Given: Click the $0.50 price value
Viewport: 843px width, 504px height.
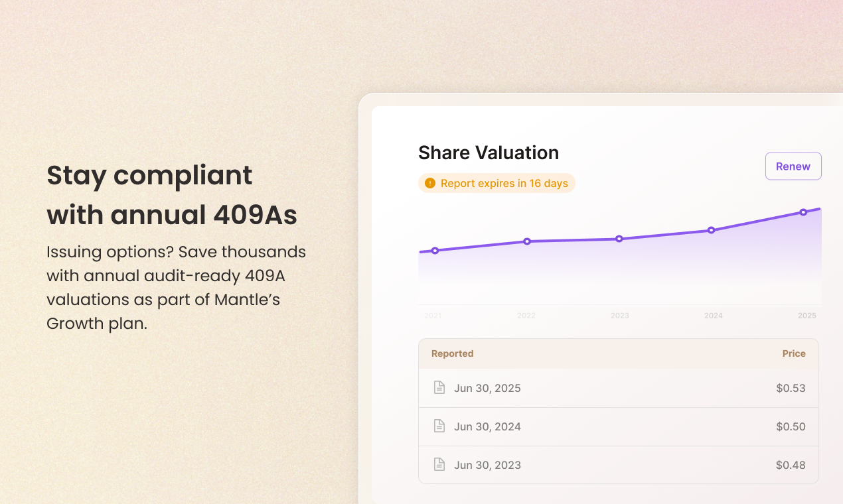Looking at the screenshot, I should coord(791,427).
